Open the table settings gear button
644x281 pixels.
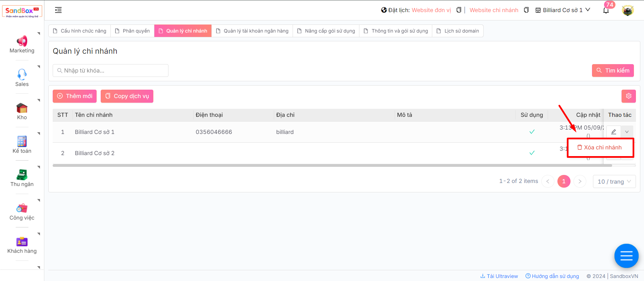[x=628, y=96]
